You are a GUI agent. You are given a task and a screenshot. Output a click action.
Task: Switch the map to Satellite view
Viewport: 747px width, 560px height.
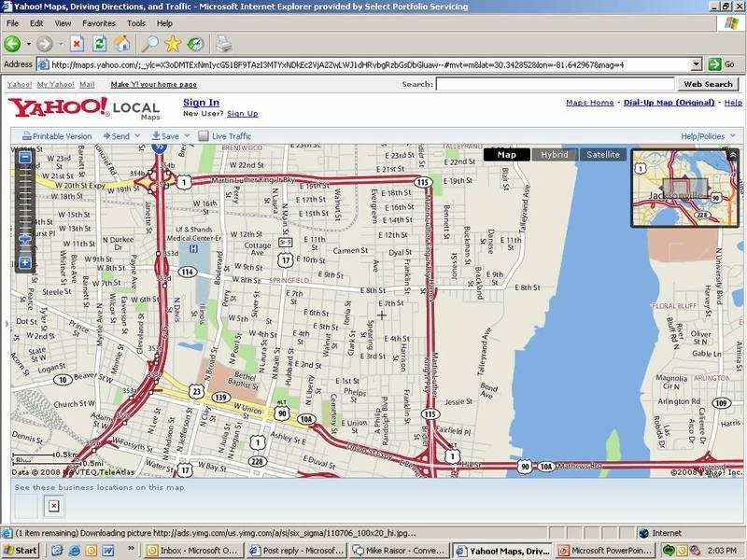[602, 155]
